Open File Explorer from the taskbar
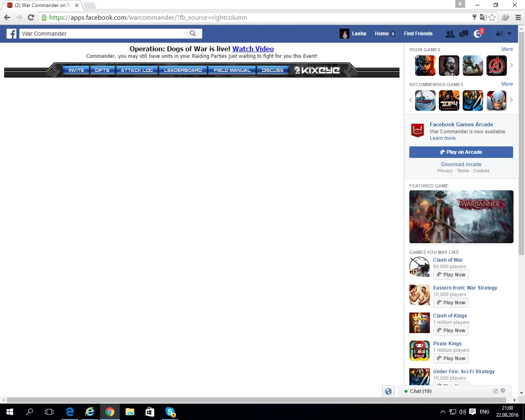The height and width of the screenshot is (420, 525). [130, 412]
